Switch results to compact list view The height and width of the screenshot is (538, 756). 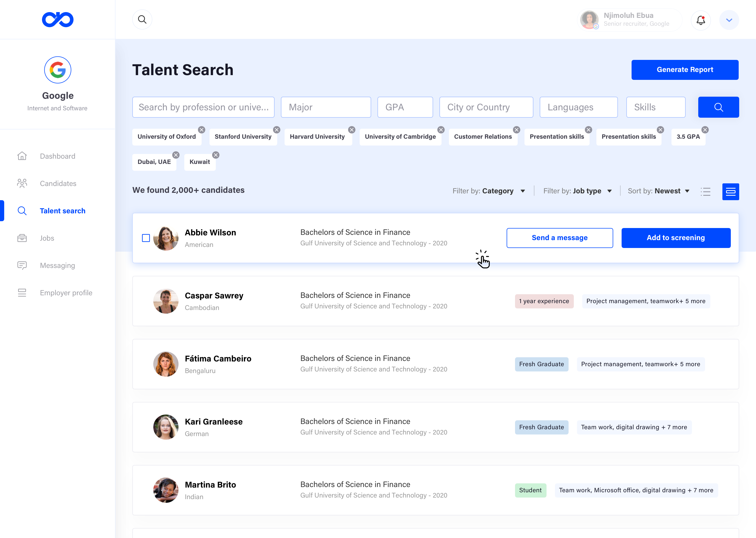pyautogui.click(x=706, y=192)
